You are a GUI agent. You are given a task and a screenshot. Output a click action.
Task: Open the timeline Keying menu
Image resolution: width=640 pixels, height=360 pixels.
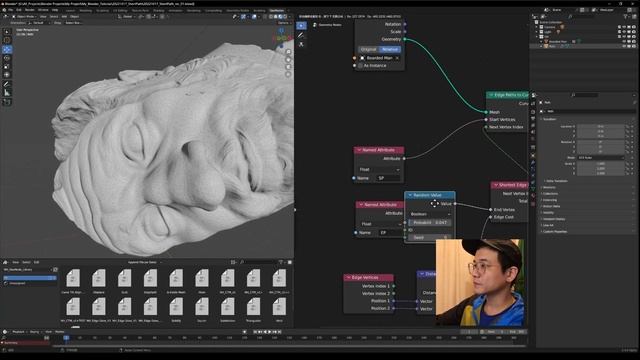point(34,332)
